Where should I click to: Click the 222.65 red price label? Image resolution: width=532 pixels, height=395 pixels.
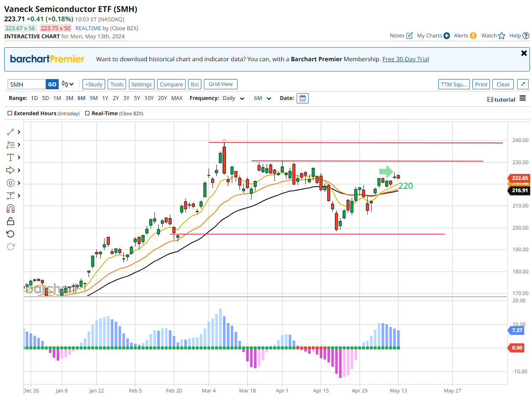[519, 178]
